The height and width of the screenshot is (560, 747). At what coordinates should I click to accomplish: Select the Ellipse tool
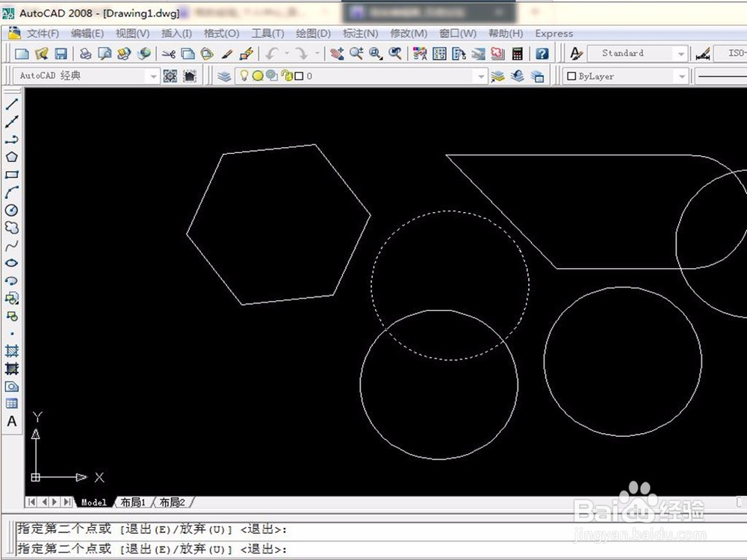11,263
